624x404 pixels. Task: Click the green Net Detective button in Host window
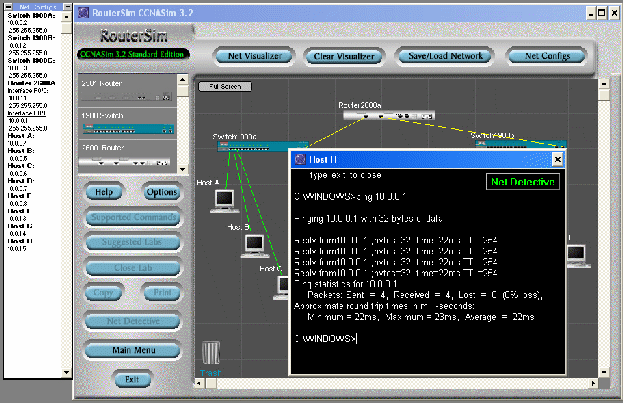523,182
